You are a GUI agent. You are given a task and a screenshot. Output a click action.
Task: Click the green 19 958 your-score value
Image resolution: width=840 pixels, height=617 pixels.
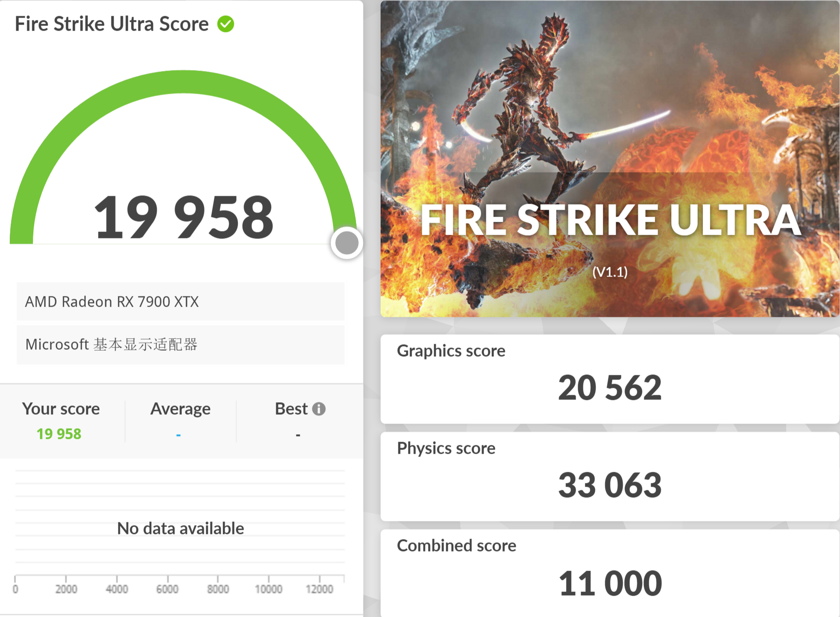click(x=59, y=434)
